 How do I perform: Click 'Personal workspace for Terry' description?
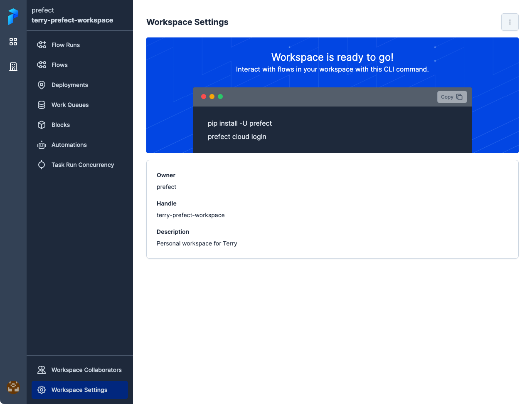pos(197,243)
